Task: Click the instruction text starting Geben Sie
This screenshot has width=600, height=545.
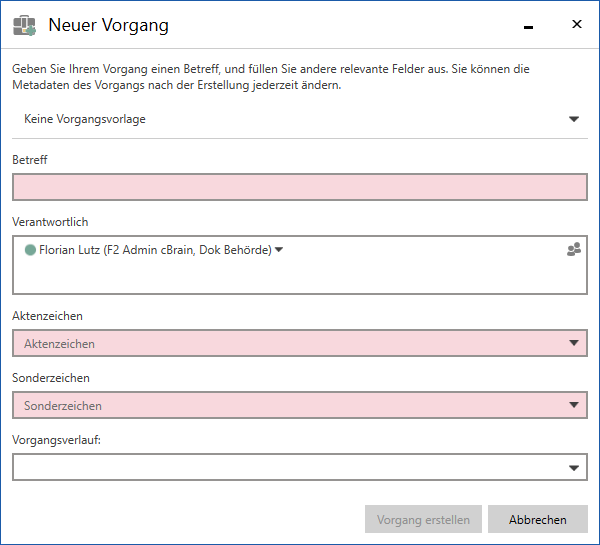Action: (x=271, y=77)
